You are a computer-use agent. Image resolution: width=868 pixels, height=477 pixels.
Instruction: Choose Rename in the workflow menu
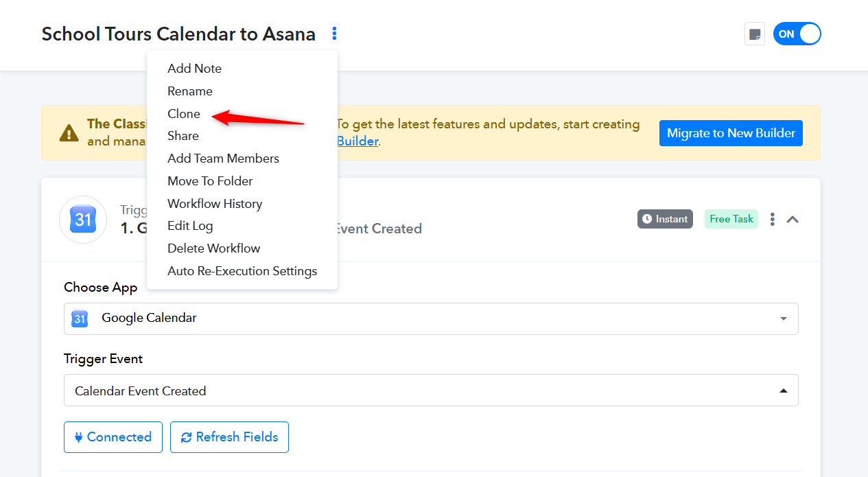click(190, 91)
